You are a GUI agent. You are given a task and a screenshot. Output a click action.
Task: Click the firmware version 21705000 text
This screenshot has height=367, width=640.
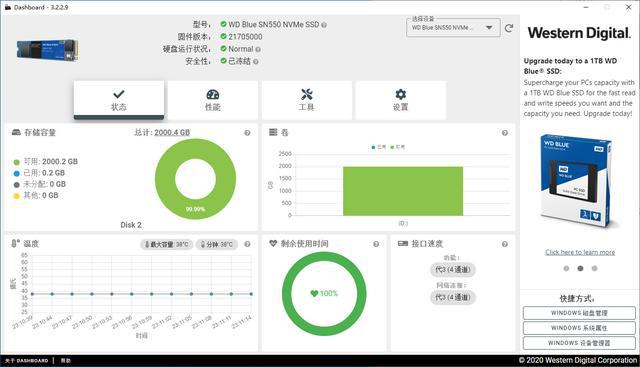pos(245,37)
